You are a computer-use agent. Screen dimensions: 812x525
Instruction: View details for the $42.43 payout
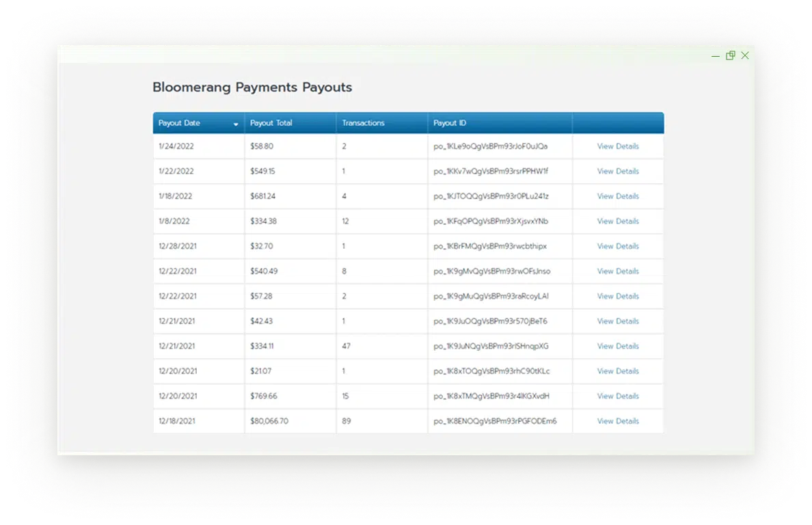pyautogui.click(x=618, y=321)
